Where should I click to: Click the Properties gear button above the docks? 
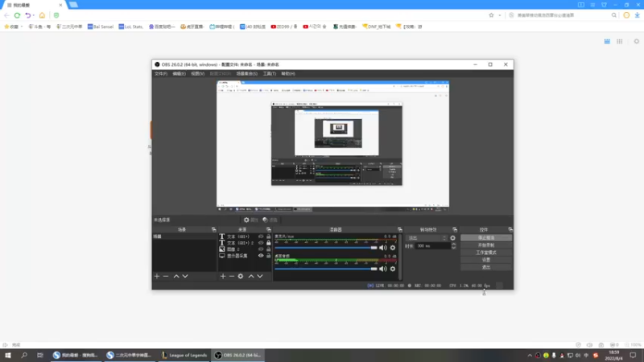(x=250, y=220)
